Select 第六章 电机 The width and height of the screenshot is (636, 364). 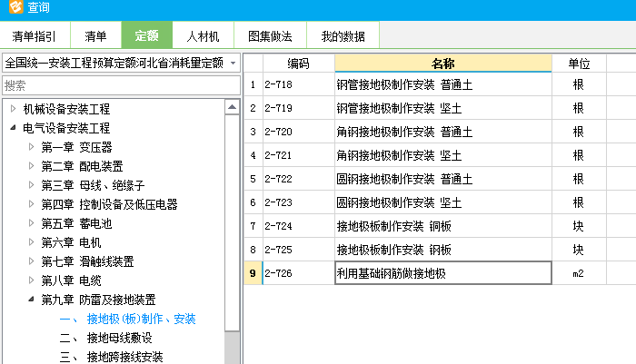point(71,242)
